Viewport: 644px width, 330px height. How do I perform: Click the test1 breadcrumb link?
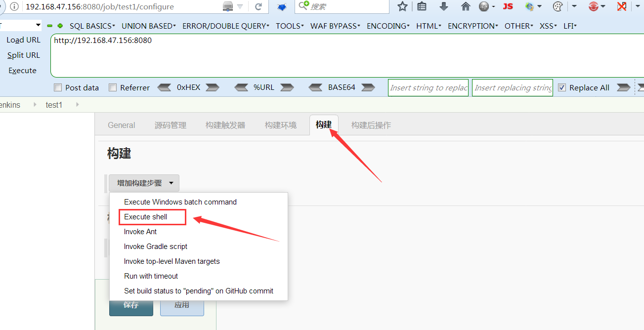point(54,105)
